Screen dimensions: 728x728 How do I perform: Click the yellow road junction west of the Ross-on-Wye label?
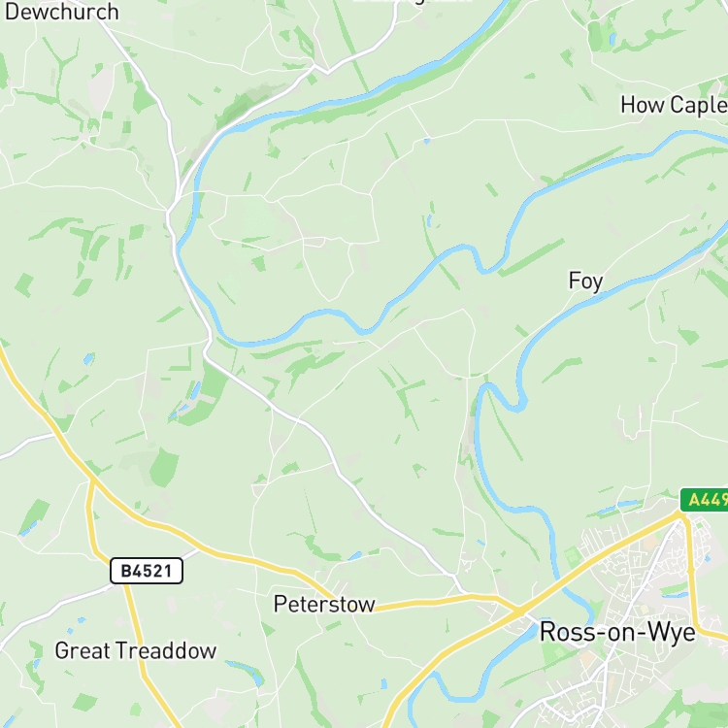point(519,611)
